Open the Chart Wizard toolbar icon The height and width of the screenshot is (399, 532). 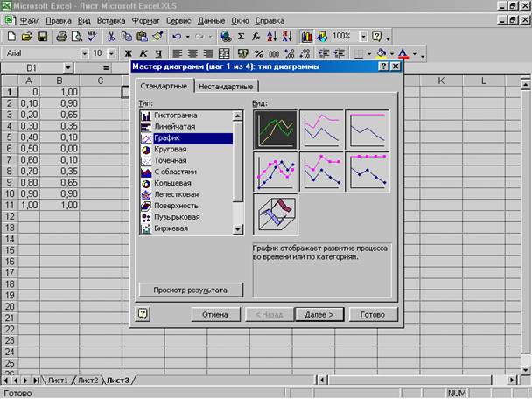pyautogui.click(x=306, y=37)
